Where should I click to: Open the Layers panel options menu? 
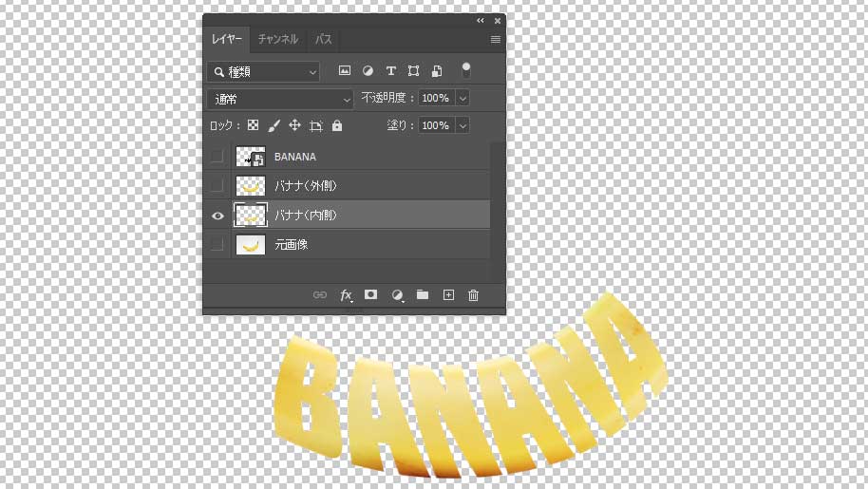pos(496,39)
